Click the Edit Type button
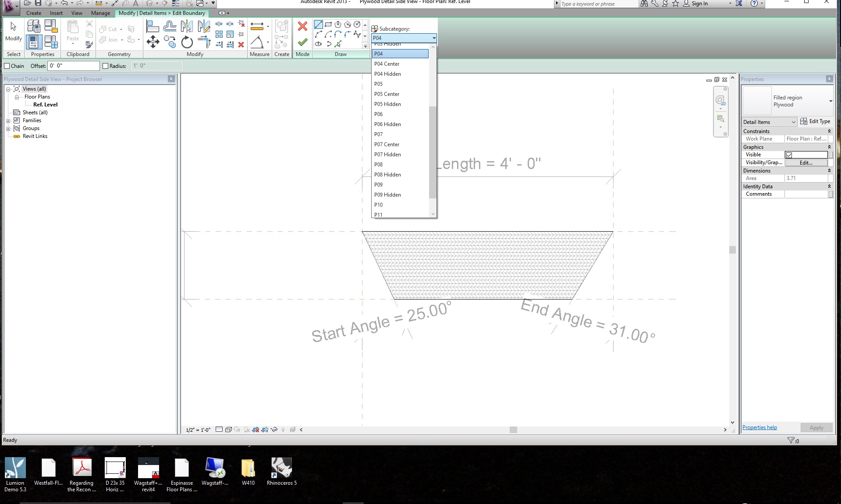841x504 pixels. tap(815, 121)
